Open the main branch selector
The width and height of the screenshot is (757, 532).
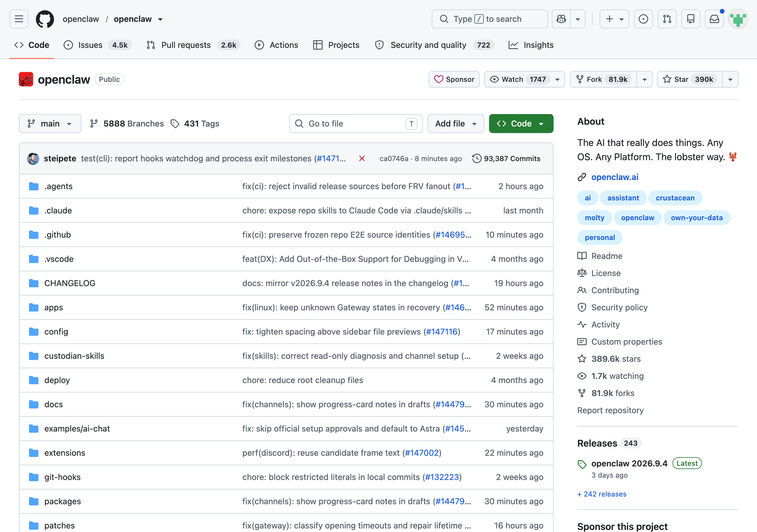coord(50,124)
